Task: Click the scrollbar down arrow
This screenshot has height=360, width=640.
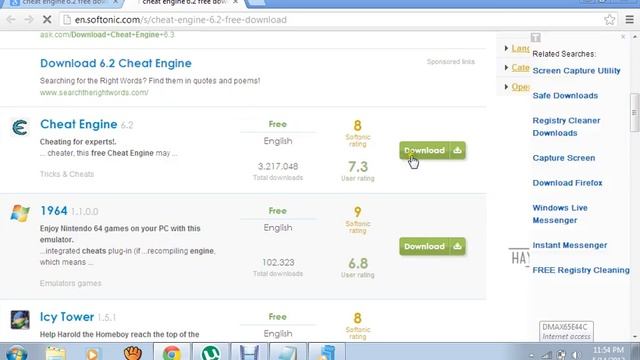Action: coord(634,337)
